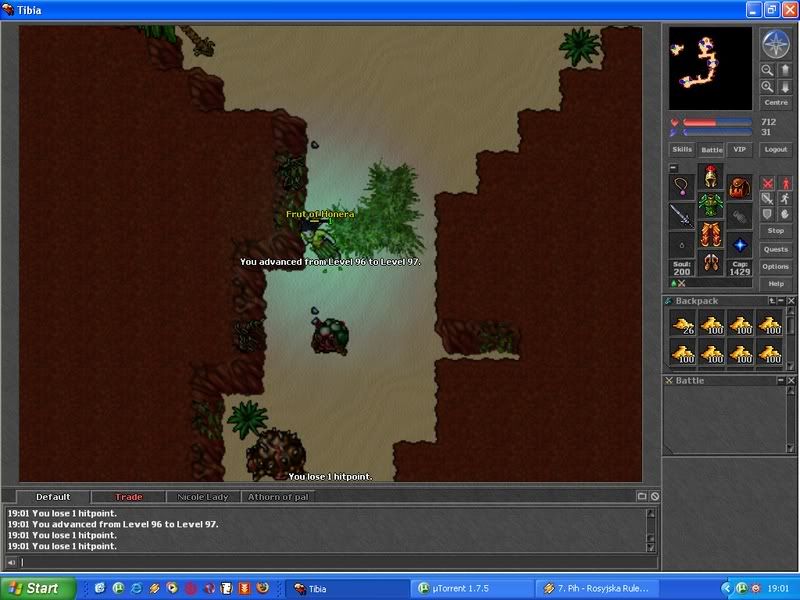
Task: Zoom out the minimap
Action: point(767,70)
